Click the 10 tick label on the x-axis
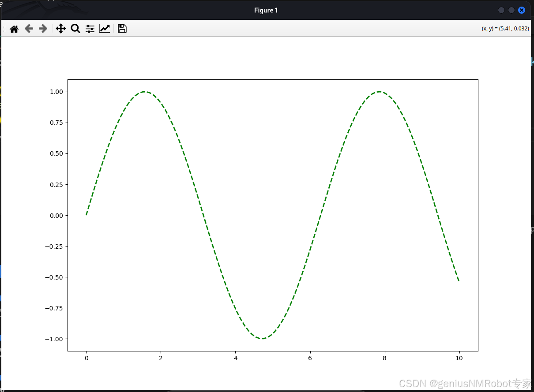534x392 pixels. 459,358
